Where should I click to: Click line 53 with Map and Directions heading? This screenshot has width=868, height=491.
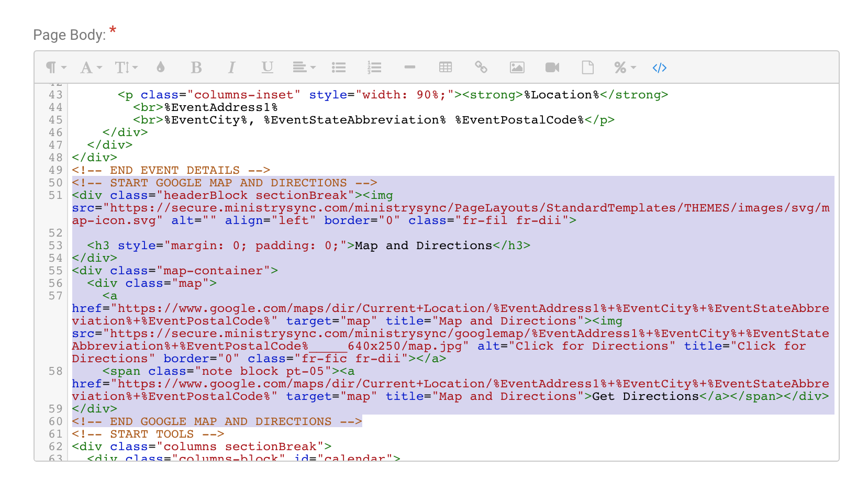(308, 246)
